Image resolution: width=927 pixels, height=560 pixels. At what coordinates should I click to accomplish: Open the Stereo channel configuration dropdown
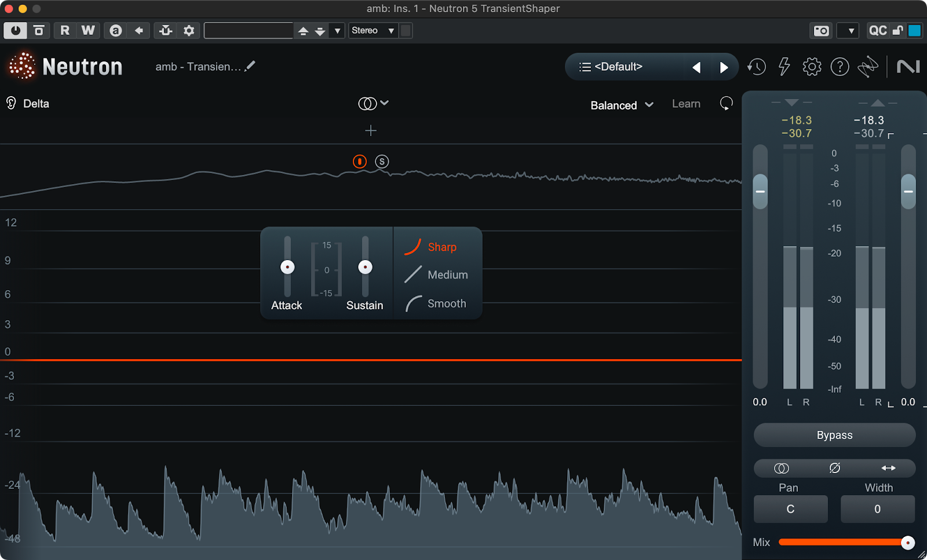pyautogui.click(x=373, y=31)
